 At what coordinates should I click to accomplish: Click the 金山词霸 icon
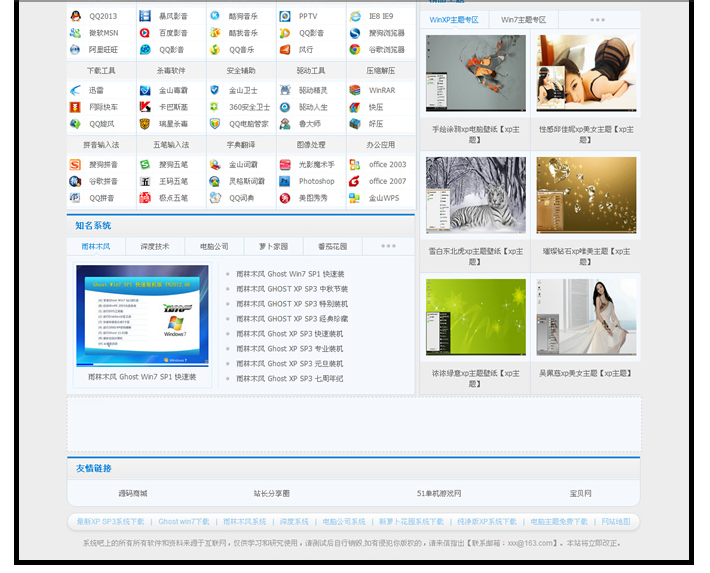(x=215, y=165)
